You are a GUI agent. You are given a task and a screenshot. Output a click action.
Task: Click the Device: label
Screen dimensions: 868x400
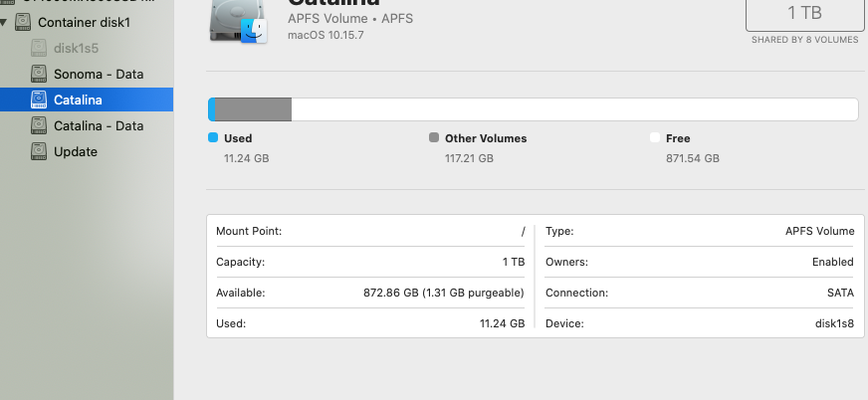click(x=564, y=323)
